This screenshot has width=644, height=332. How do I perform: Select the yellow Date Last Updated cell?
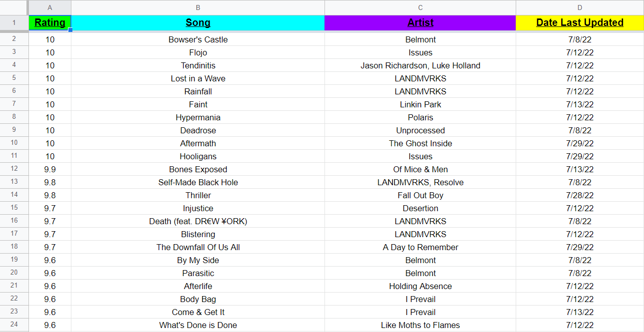[580, 22]
